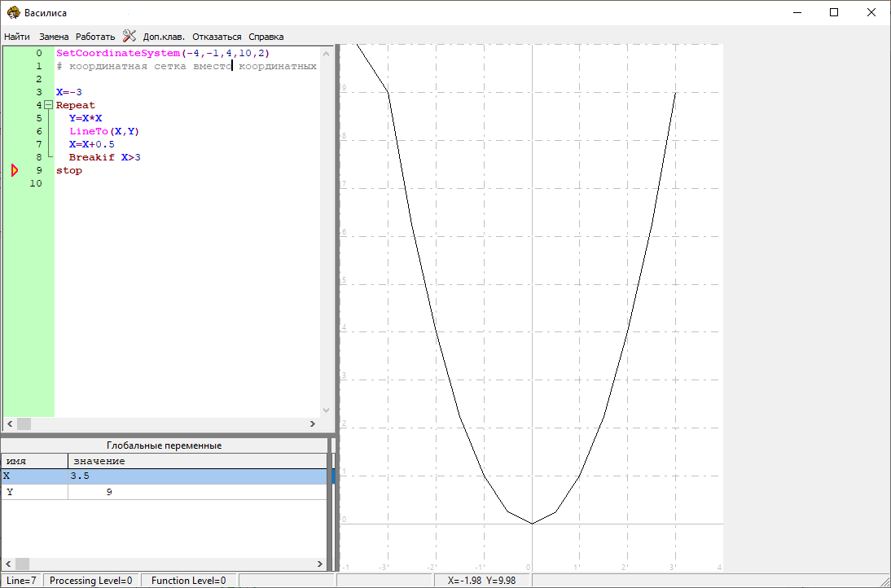Click Работать to run the program
Image resolution: width=891 pixels, height=588 pixels.
tap(95, 37)
